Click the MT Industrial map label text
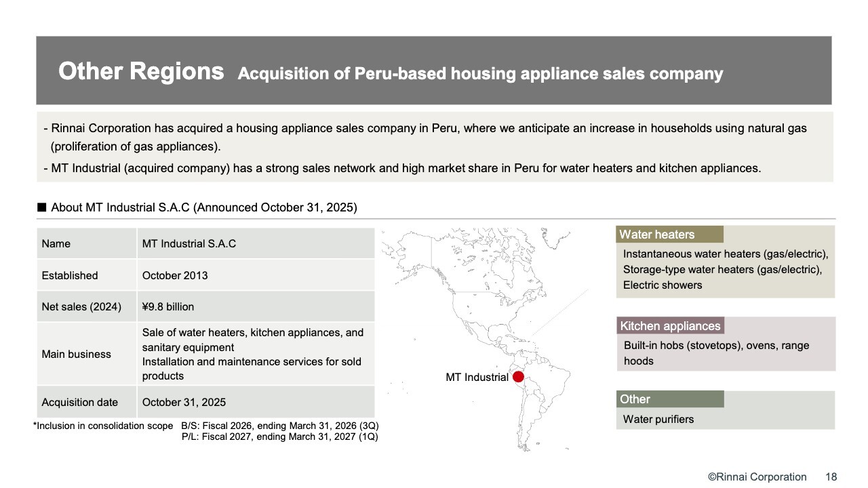 pos(477,377)
